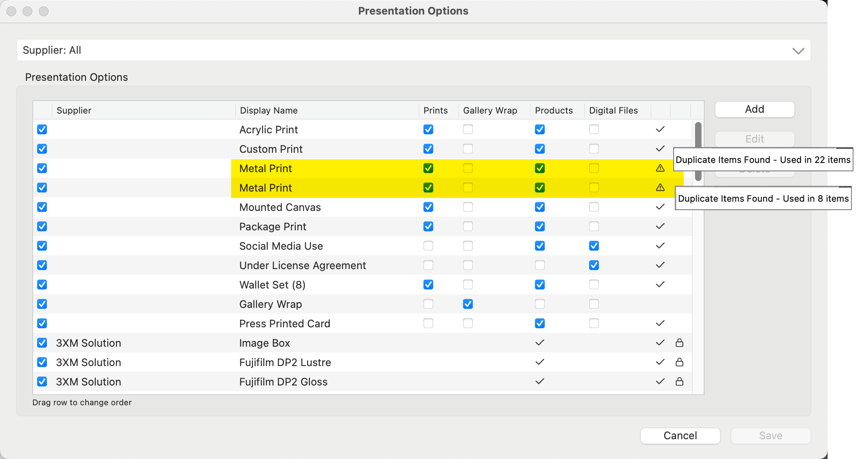Click status checkmark on Press Printed Card row
868x459 pixels.
(x=660, y=323)
